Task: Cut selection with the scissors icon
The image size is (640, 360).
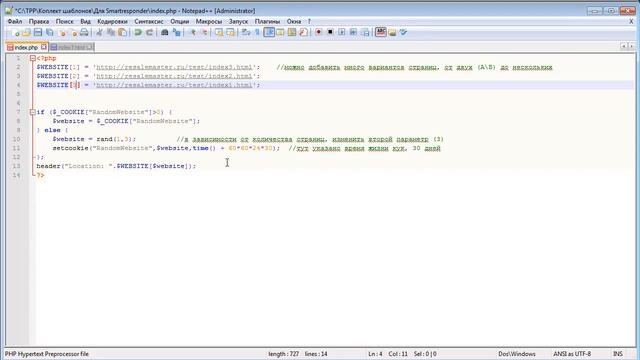Action: [99, 32]
